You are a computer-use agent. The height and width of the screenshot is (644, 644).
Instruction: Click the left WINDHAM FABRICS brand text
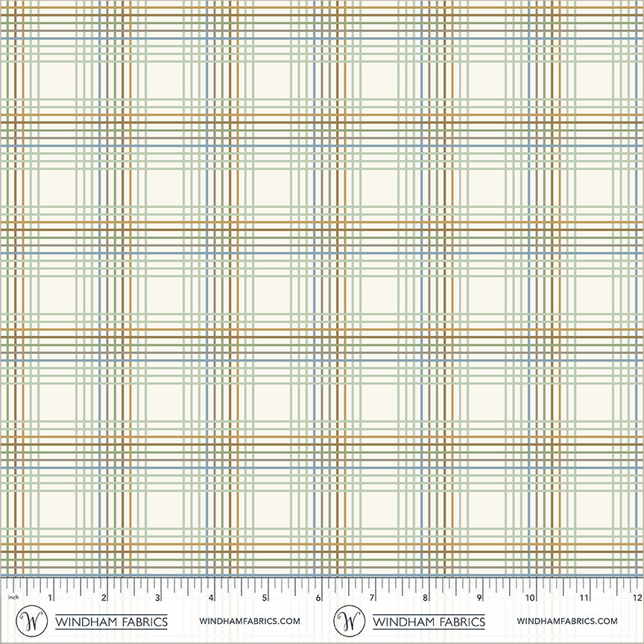111,622
